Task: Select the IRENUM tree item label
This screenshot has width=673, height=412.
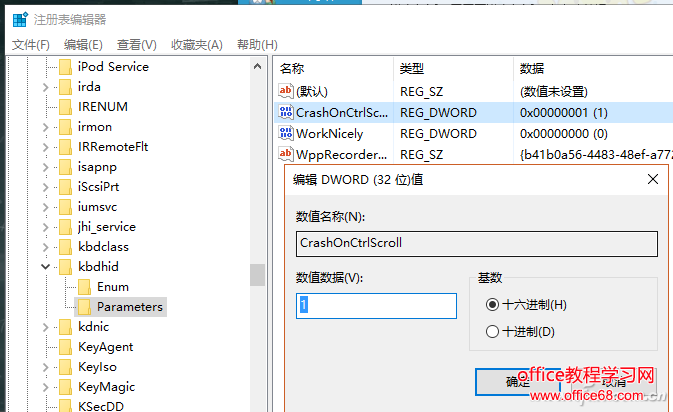Action: 103,107
